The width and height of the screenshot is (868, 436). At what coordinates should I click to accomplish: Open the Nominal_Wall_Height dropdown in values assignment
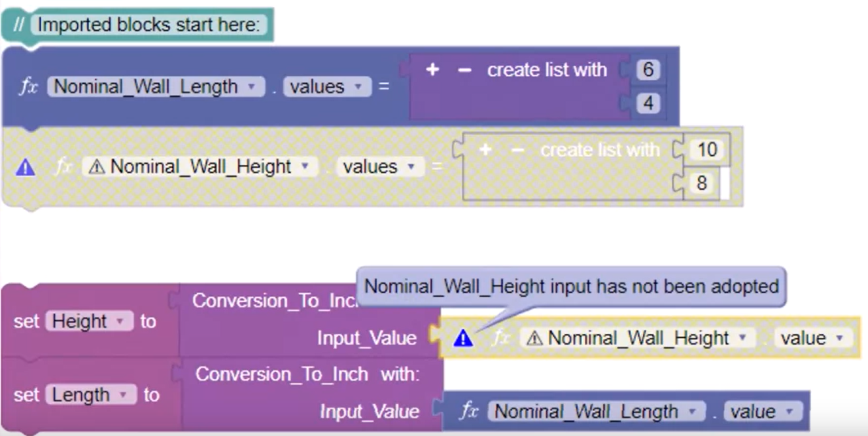coord(200,166)
